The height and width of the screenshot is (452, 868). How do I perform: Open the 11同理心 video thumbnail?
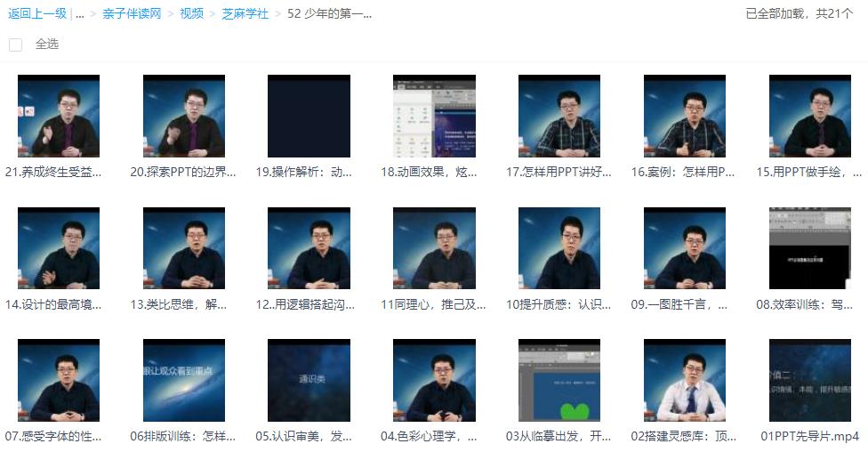pos(434,248)
